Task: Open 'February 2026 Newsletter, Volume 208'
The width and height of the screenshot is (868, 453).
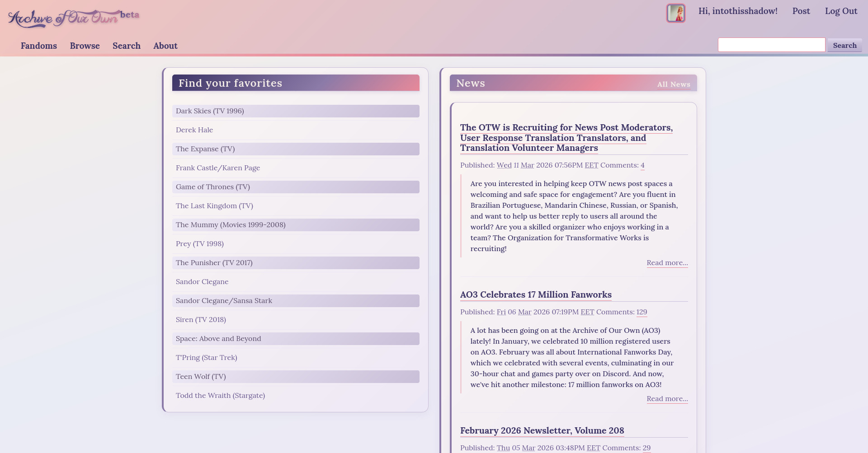Action: click(x=542, y=430)
